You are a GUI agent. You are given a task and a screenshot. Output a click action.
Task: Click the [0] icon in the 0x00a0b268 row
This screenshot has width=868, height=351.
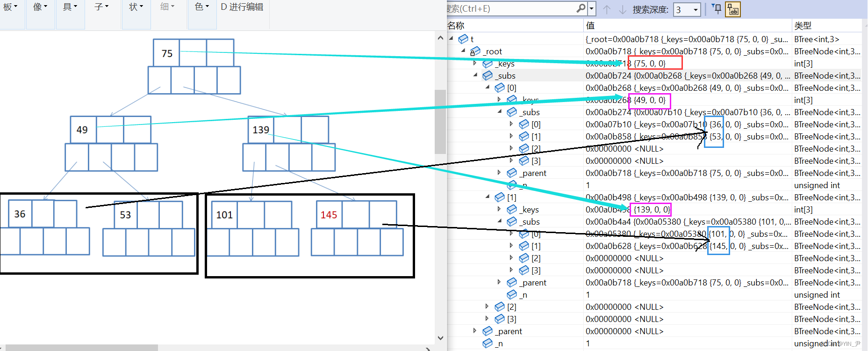[500, 88]
